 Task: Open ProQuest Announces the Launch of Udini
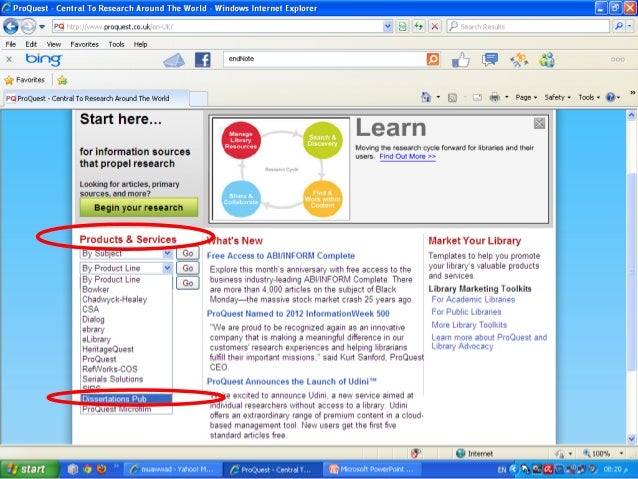click(291, 382)
